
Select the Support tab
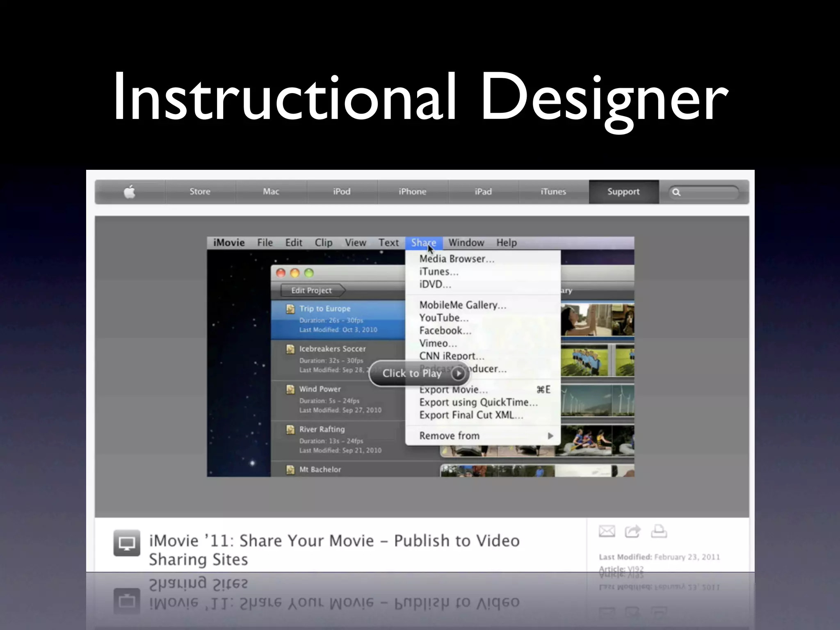coord(623,192)
